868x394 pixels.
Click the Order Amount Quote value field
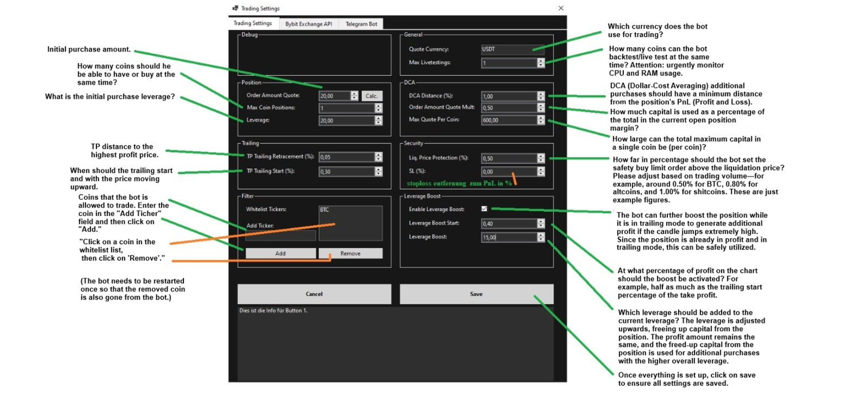[335, 96]
